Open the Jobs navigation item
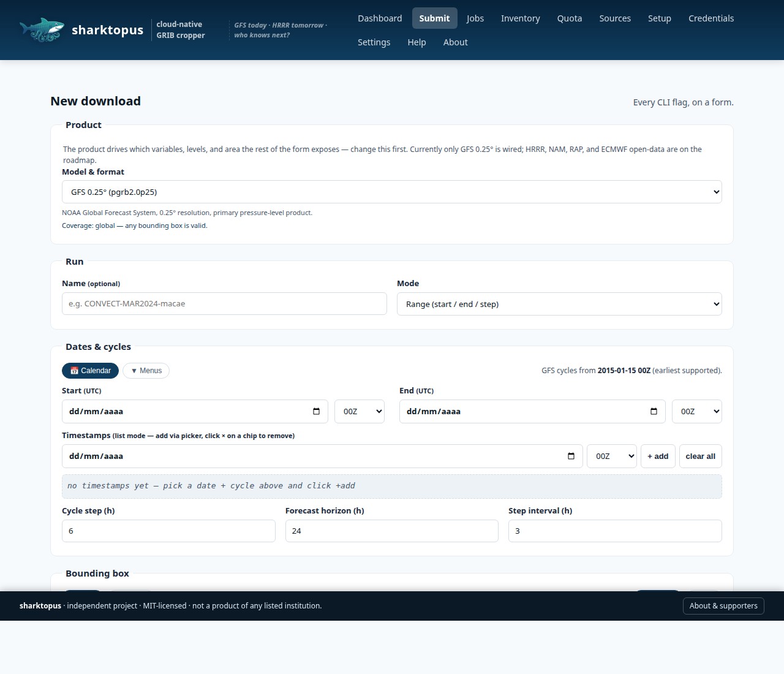The height and width of the screenshot is (674, 784). 475,18
